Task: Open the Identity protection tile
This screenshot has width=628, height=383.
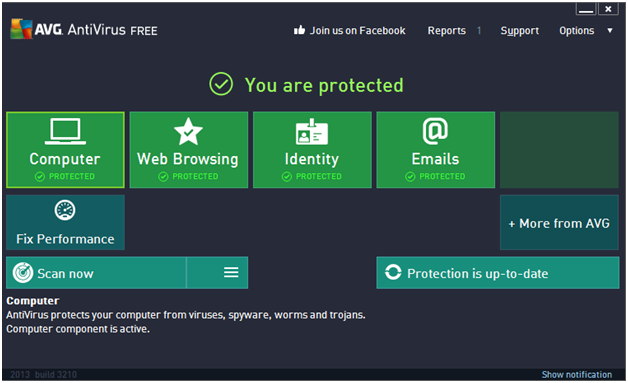Action: (x=312, y=150)
